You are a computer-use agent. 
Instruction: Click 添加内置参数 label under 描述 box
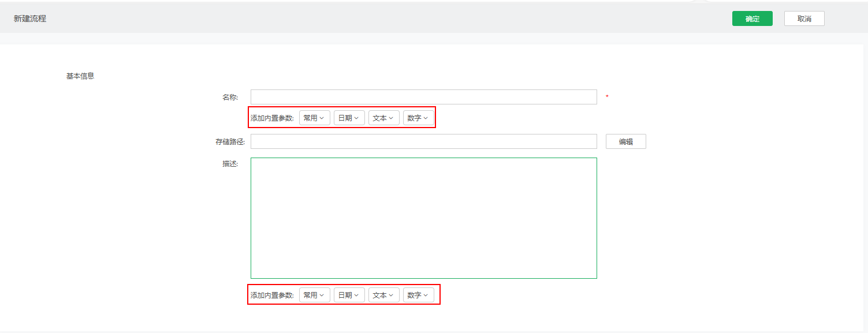pyautogui.click(x=272, y=295)
